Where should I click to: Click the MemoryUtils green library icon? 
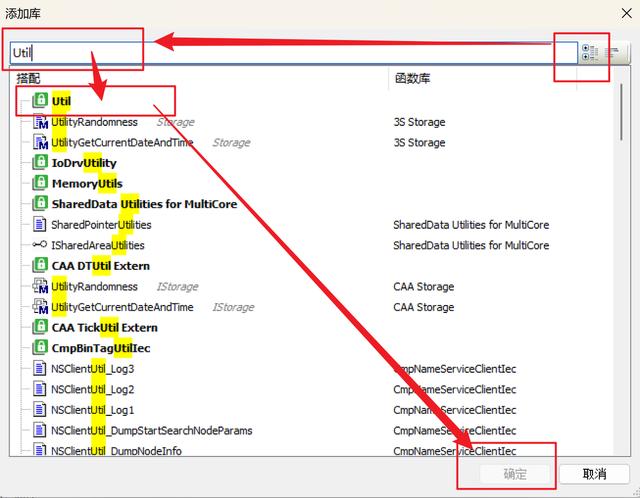40,183
